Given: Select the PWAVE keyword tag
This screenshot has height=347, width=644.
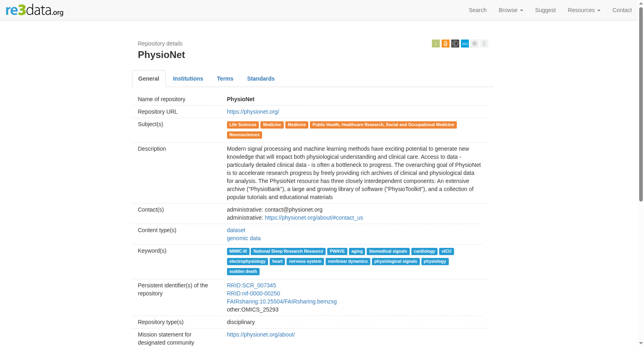Looking at the screenshot, I should click(337, 251).
